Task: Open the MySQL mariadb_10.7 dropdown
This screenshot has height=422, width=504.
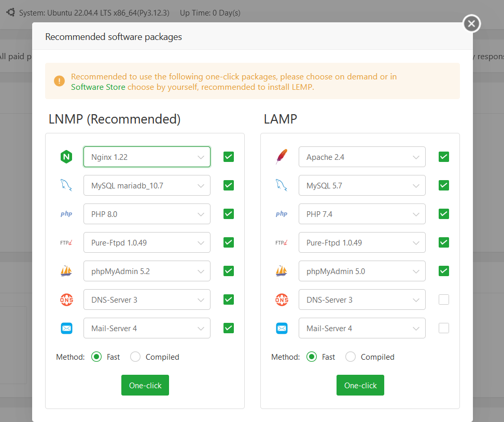Action: [147, 185]
